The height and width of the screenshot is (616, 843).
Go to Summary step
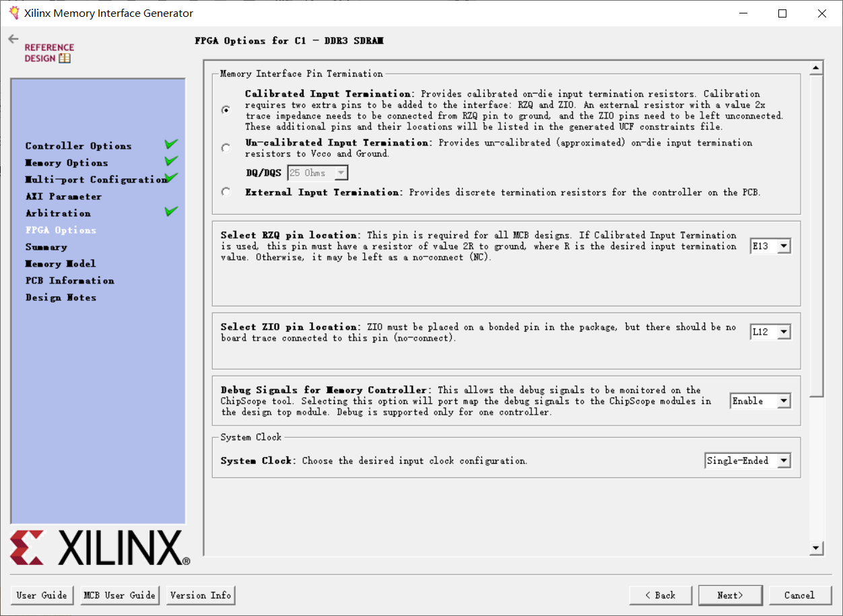click(x=46, y=247)
